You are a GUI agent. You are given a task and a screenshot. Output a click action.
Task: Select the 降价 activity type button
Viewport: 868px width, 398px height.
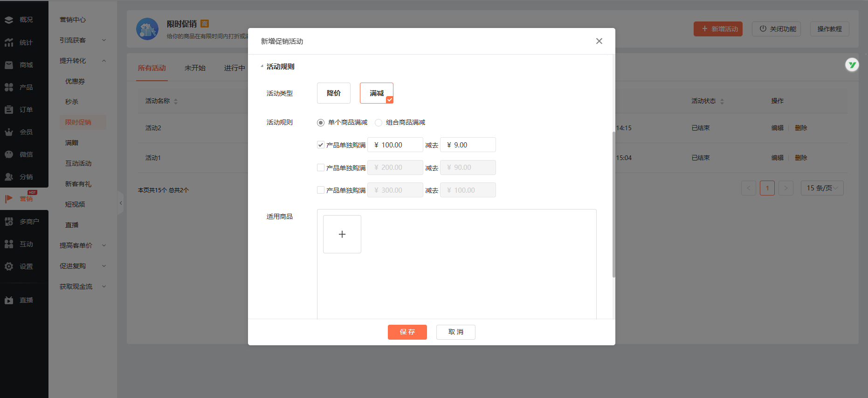[x=333, y=93]
